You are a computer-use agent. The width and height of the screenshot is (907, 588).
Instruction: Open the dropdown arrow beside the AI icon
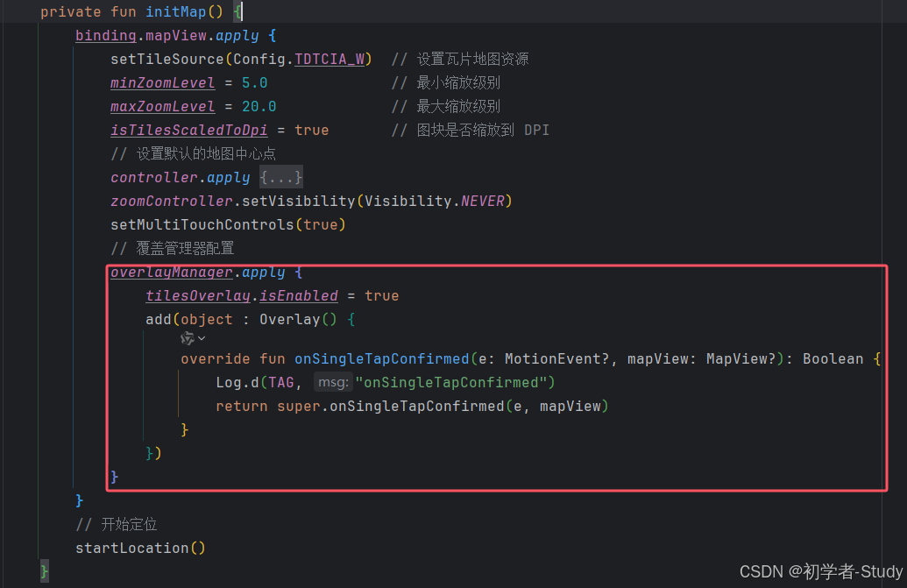(202, 337)
